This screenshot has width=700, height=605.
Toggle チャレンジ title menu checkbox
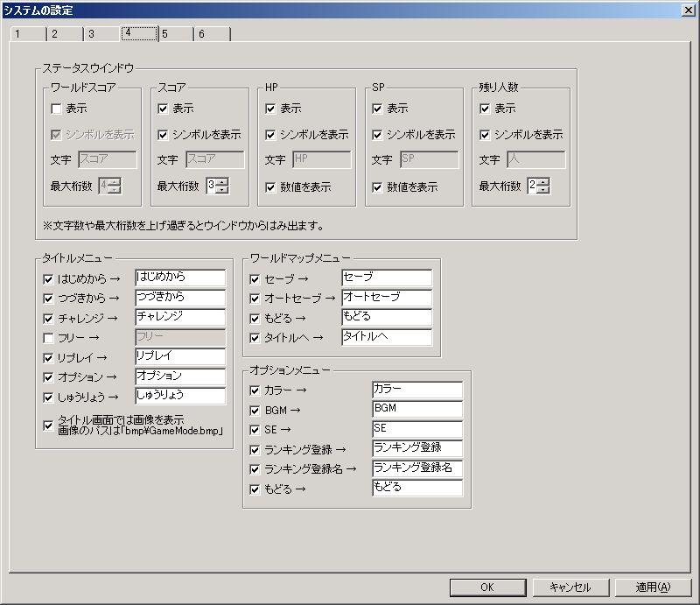(48, 319)
